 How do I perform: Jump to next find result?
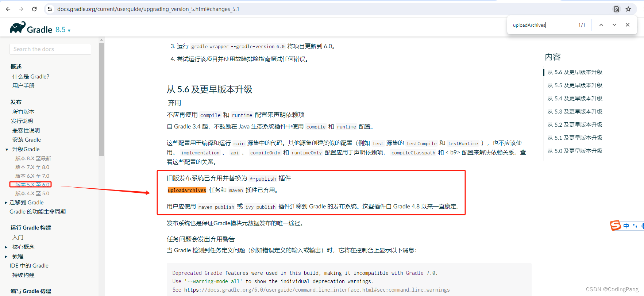click(x=614, y=25)
